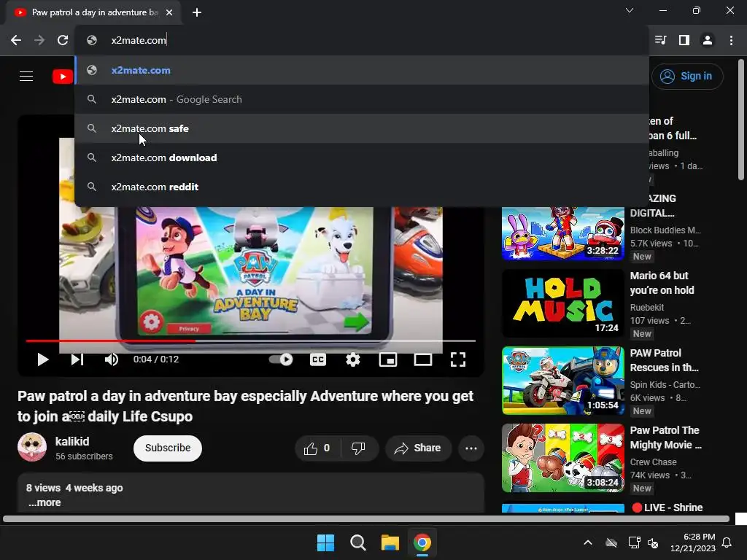Choose the 'x2mate.com safe' suggestion
Image resolution: width=747 pixels, height=560 pixels.
pyautogui.click(x=362, y=128)
